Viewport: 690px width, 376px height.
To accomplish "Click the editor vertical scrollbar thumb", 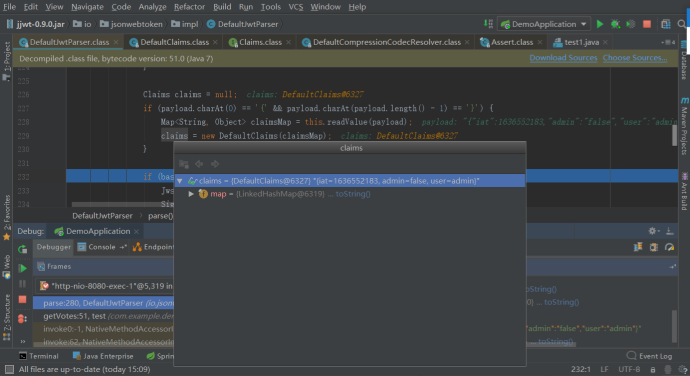I will [x=675, y=136].
